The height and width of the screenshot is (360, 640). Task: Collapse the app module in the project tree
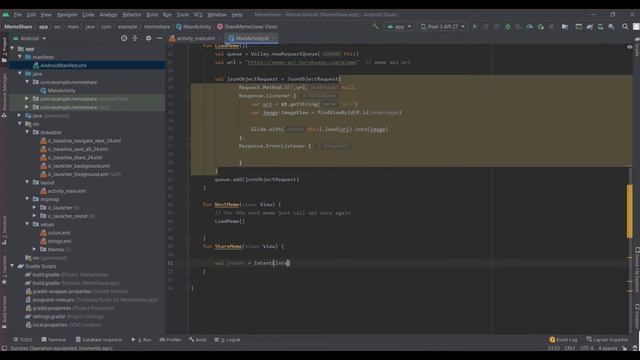(12, 49)
